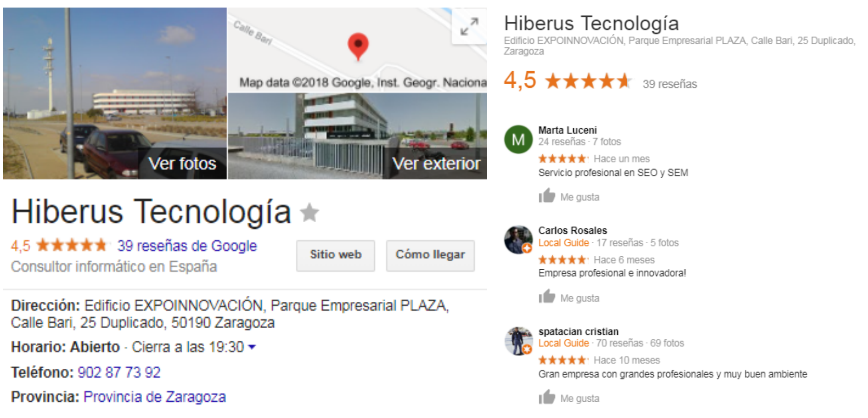Open Ver exterior street view thumbnail
This screenshot has height=418, width=868.
click(357, 136)
